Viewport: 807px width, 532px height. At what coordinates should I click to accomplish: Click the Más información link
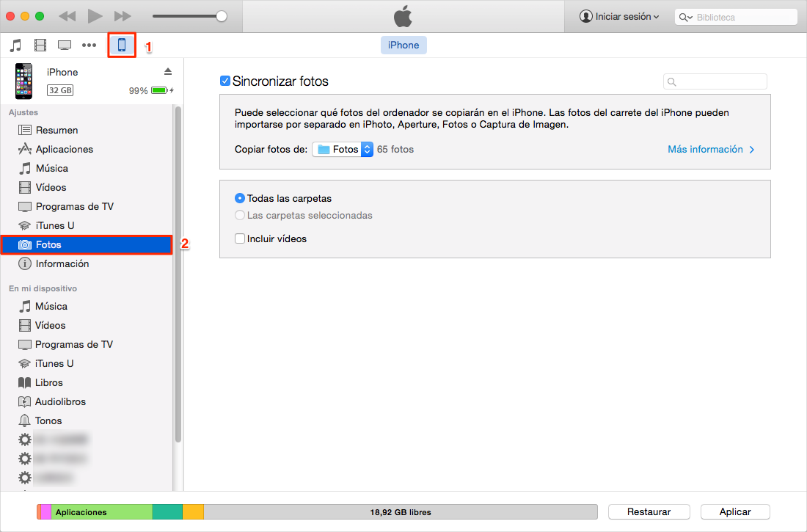[x=706, y=149]
